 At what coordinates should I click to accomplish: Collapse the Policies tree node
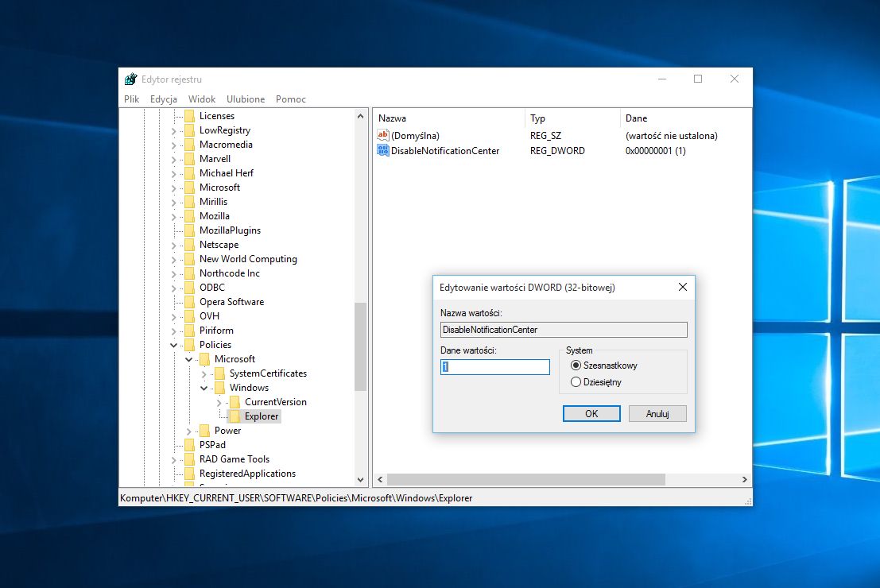[x=174, y=345]
